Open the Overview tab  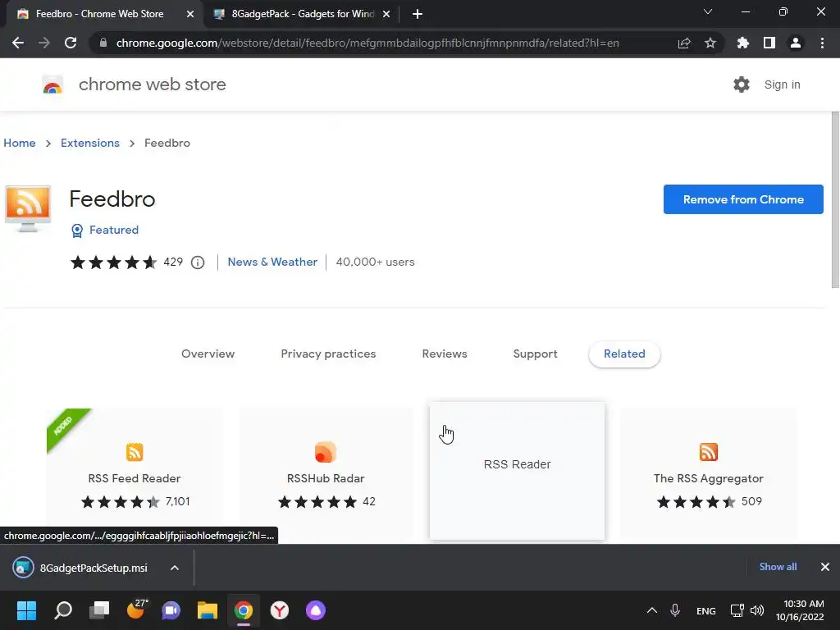coord(208,354)
